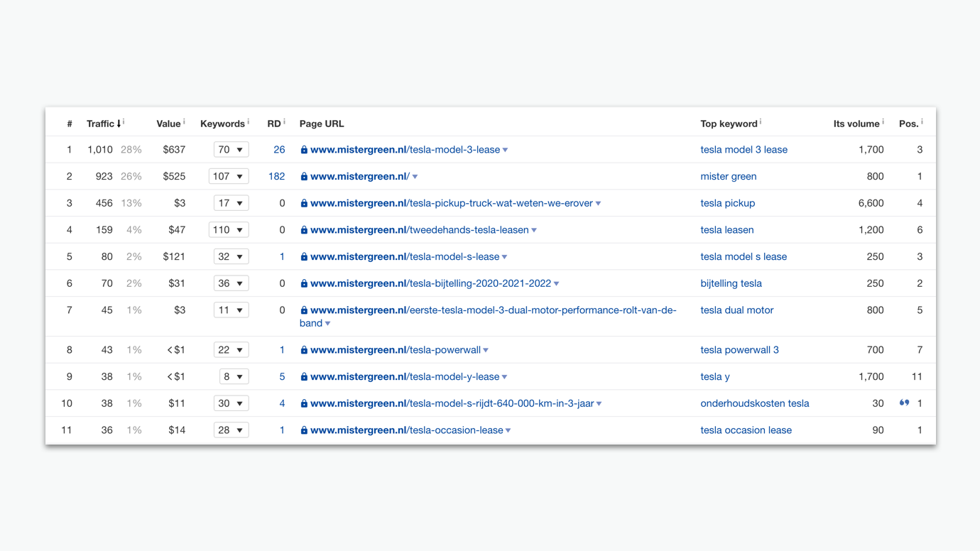The image size is (980, 551).
Task: Sort by Traffic column header
Action: pos(104,124)
